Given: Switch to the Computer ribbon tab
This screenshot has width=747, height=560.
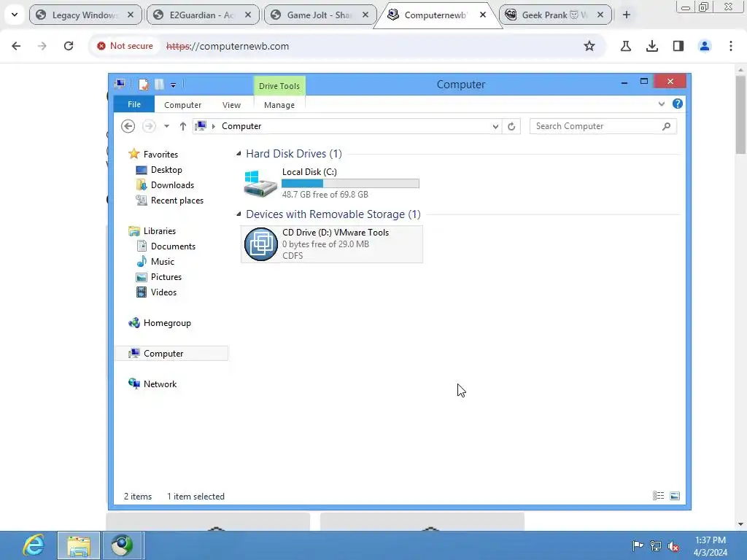Looking at the screenshot, I should (182, 105).
